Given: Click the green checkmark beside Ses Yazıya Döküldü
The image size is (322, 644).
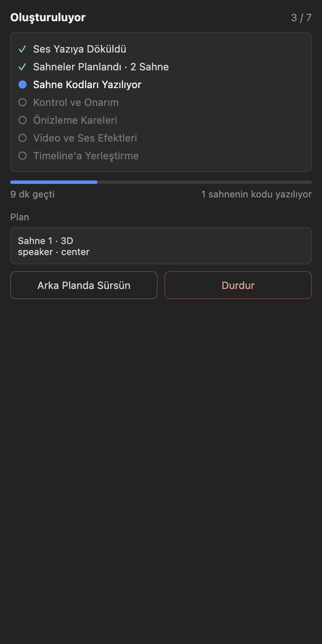Looking at the screenshot, I should (x=22, y=49).
